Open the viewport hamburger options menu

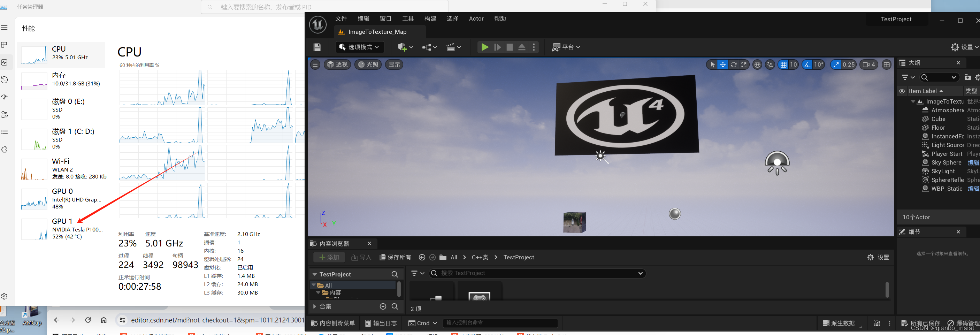[x=315, y=64]
